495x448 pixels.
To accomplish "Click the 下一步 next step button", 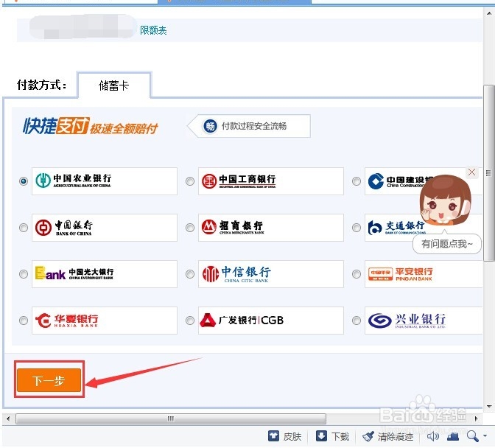I will 49,380.
